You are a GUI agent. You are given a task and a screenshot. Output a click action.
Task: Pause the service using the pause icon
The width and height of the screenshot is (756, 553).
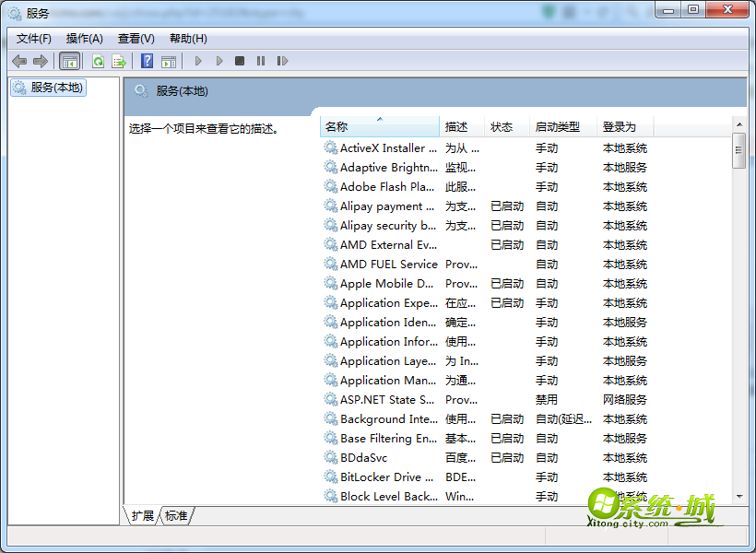[261, 61]
